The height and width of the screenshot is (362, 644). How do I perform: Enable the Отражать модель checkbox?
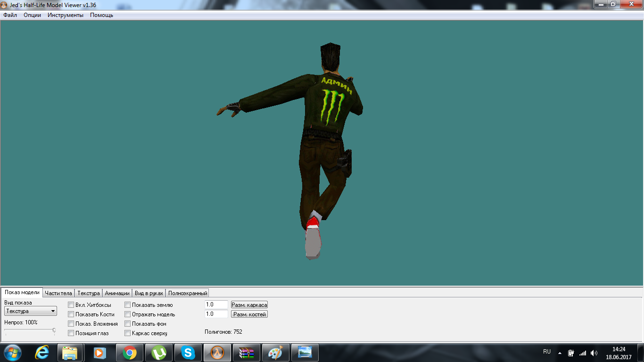click(x=128, y=314)
